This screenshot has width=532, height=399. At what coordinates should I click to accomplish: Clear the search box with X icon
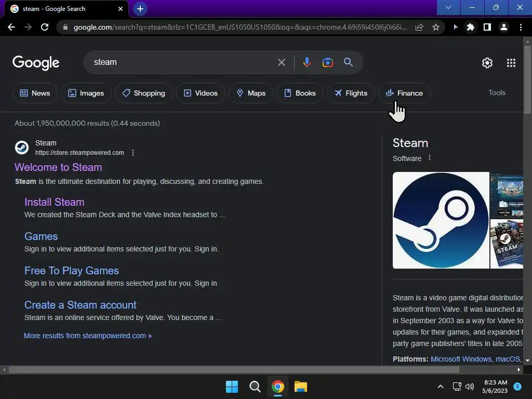(x=281, y=62)
